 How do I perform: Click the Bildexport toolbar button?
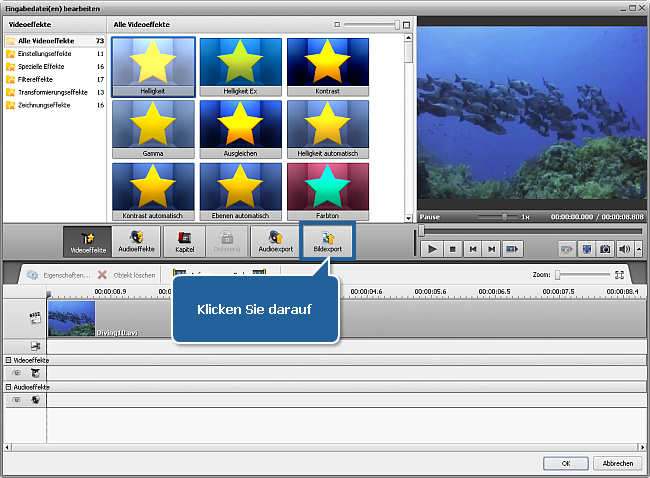click(x=327, y=242)
